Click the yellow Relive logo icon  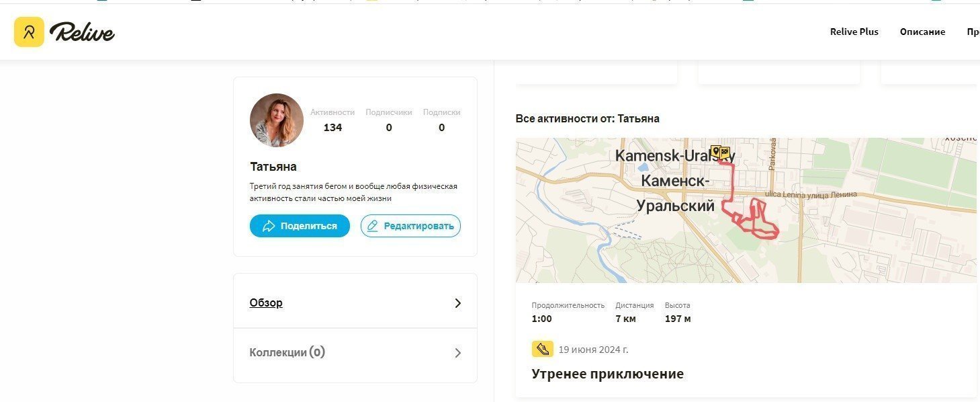pos(29,32)
